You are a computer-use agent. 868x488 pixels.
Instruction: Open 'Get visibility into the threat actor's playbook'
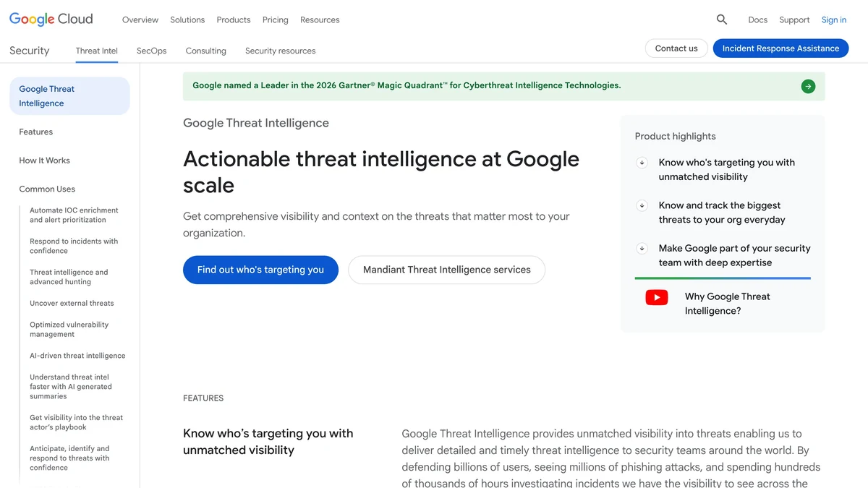77,422
